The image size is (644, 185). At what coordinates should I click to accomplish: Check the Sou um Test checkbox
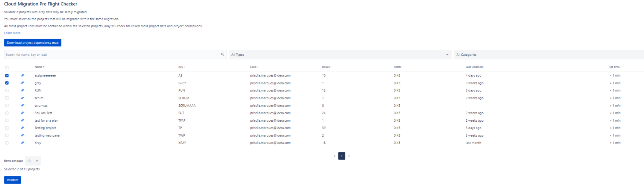click(x=7, y=113)
